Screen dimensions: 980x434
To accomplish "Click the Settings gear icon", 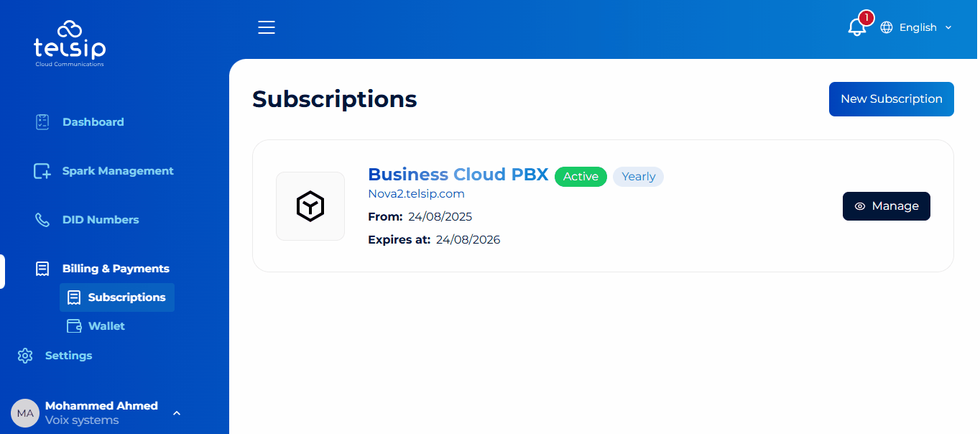I will point(25,356).
